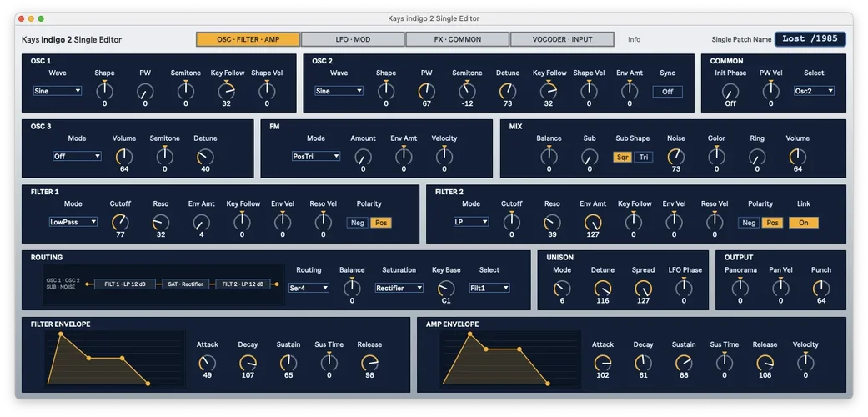The image size is (868, 417).
Task: Select Tri sub shape in MIX
Action: tap(643, 158)
